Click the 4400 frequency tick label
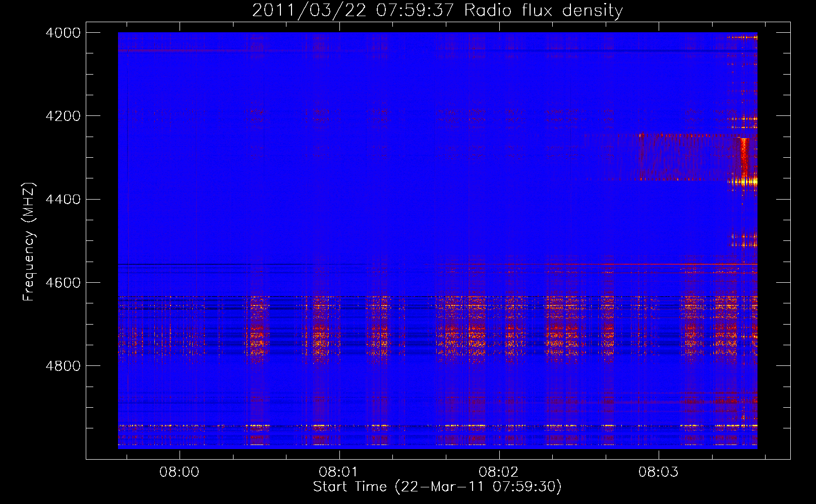 click(x=63, y=199)
